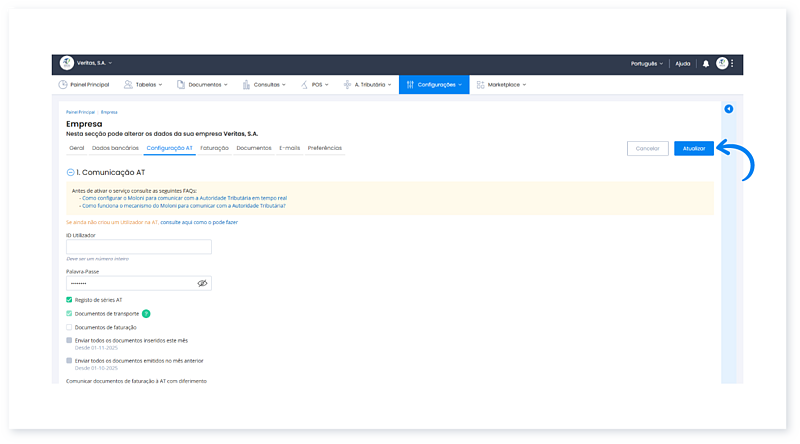This screenshot has height=444, width=800.
Task: Click the Atualizar button
Action: click(x=693, y=148)
